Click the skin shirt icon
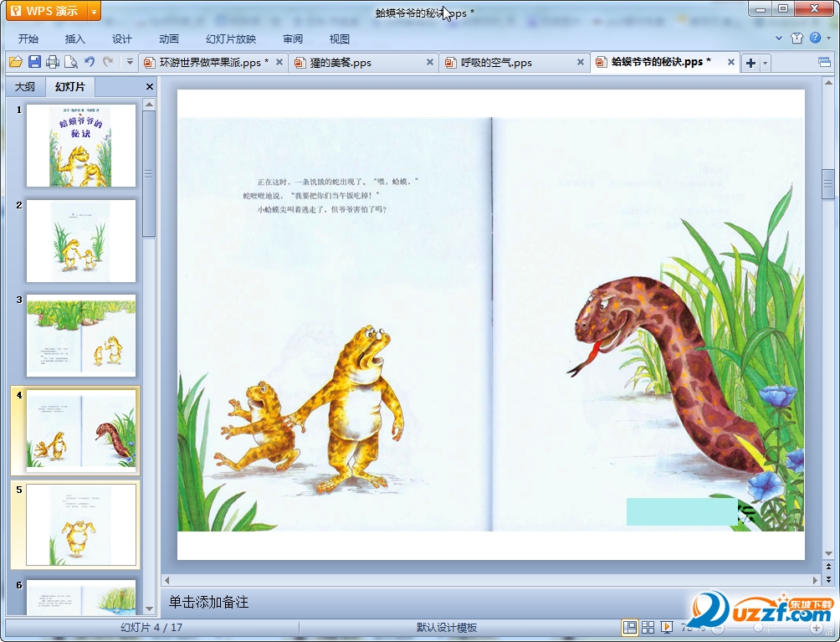840x642 pixels. tap(796, 38)
